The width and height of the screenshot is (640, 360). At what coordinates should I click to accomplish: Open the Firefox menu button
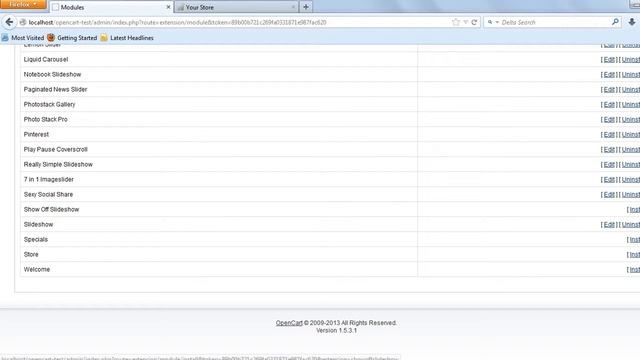[x=23, y=4]
